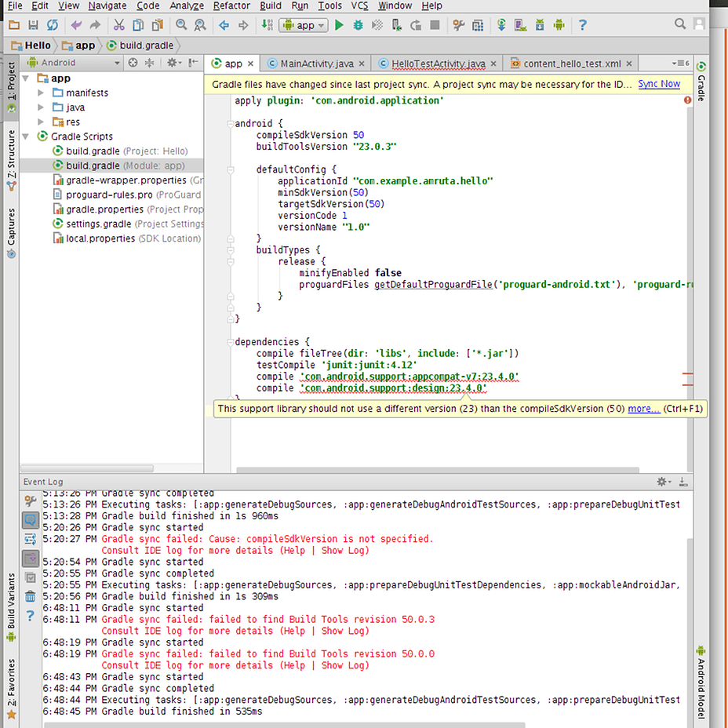This screenshot has height=728, width=728.
Task: Expand the res folder
Action: click(x=41, y=122)
